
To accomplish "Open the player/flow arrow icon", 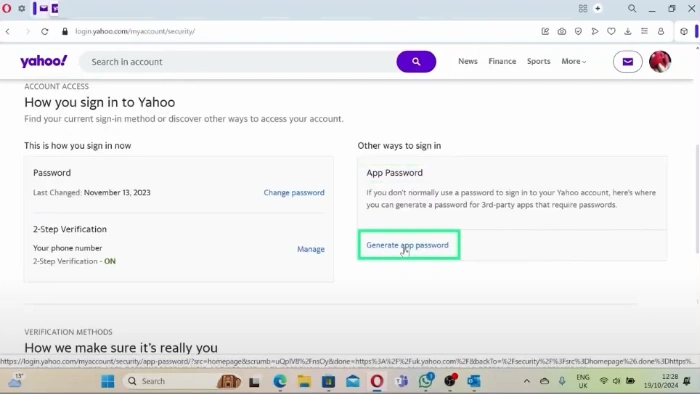I will tap(595, 31).
